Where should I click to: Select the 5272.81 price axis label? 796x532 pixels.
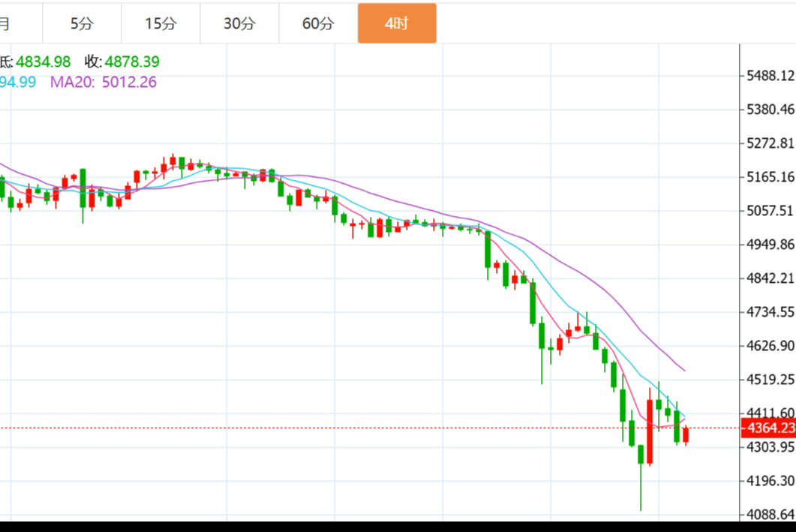click(770, 143)
